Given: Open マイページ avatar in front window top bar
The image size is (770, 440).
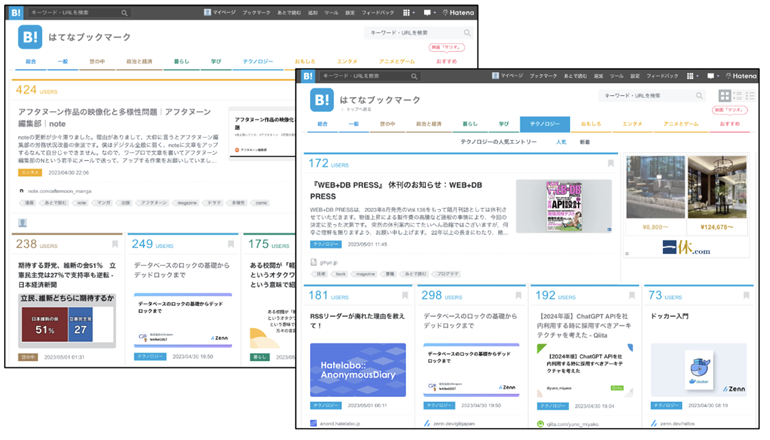Looking at the screenshot, I should pyautogui.click(x=495, y=76).
